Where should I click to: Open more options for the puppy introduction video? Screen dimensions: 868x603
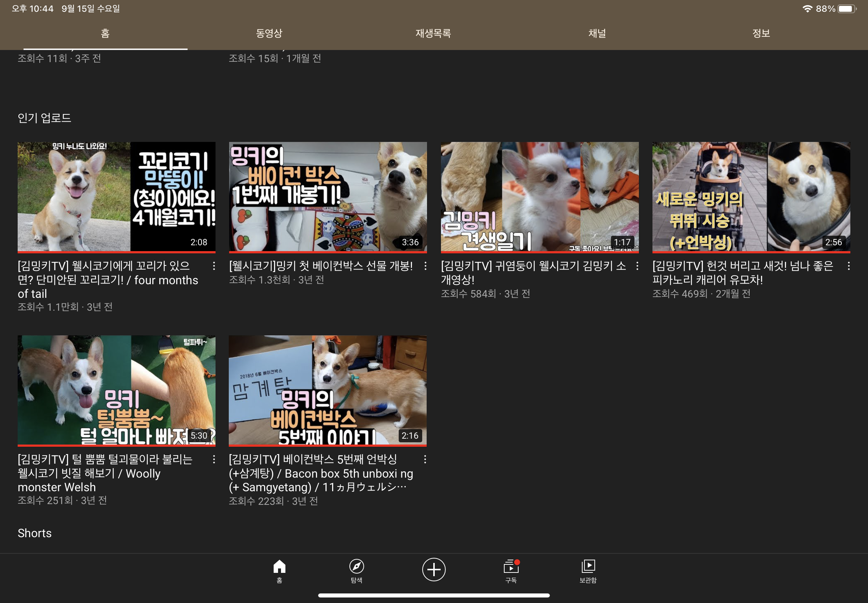click(637, 266)
